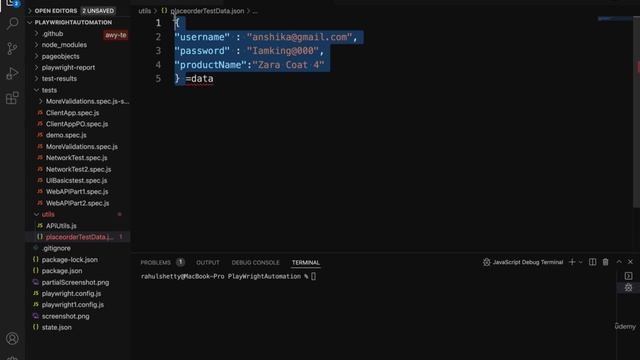Expand the playwright-report folder
The height and width of the screenshot is (360, 640).
pyautogui.click(x=68, y=67)
